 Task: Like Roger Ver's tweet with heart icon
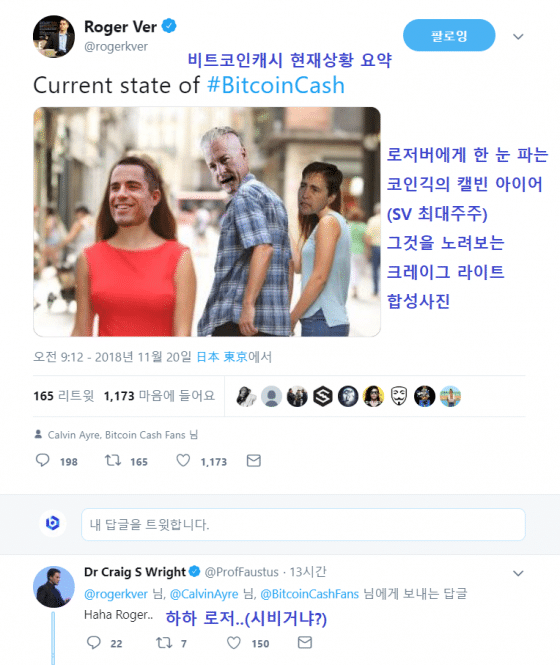(183, 460)
